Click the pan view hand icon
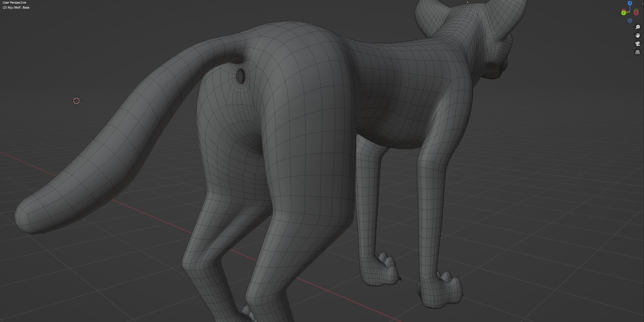The image size is (644, 322). [x=638, y=35]
